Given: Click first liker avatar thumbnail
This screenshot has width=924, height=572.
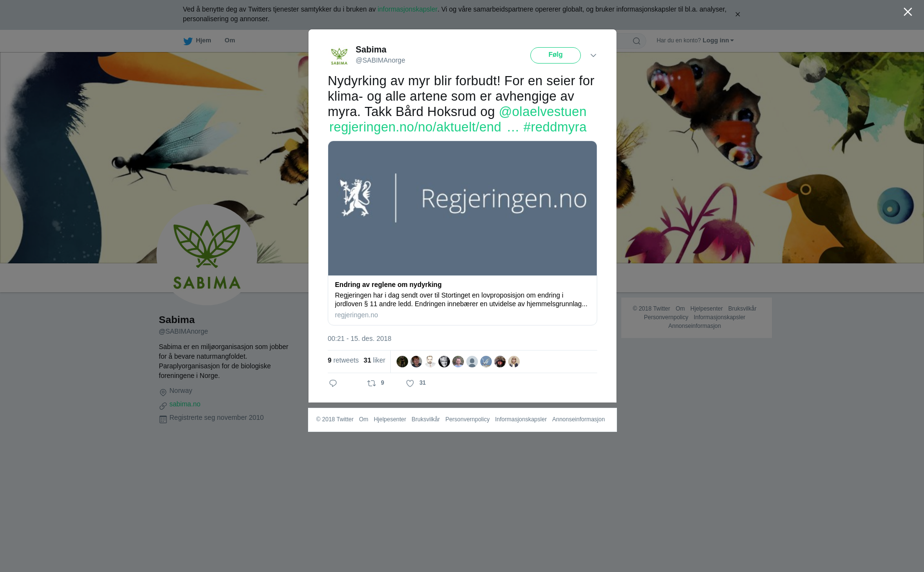Looking at the screenshot, I should coord(402,362).
